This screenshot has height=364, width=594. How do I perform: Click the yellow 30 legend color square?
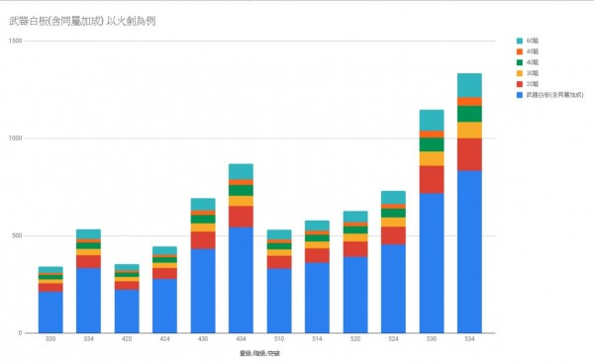coord(520,73)
